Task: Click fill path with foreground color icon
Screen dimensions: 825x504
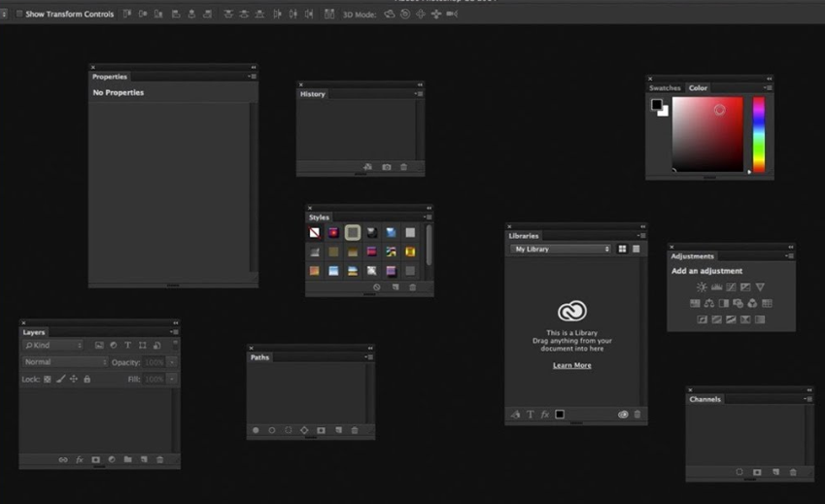Action: coord(256,430)
